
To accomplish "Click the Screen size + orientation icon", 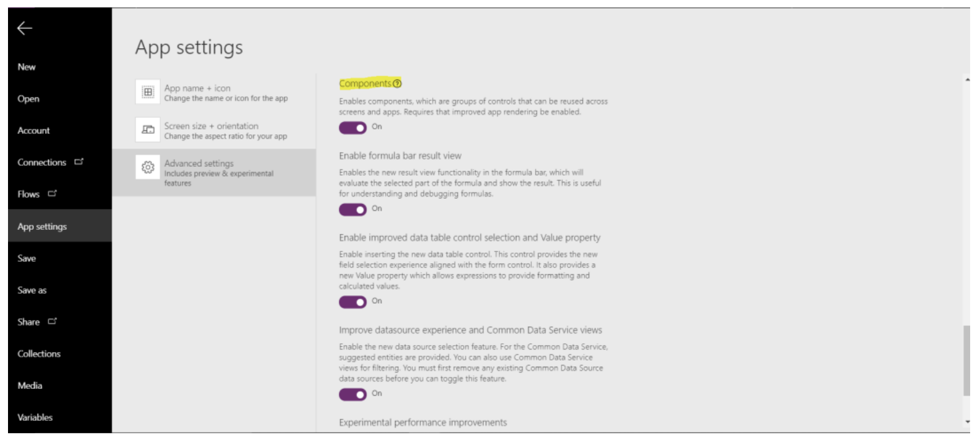I will 148,130.
